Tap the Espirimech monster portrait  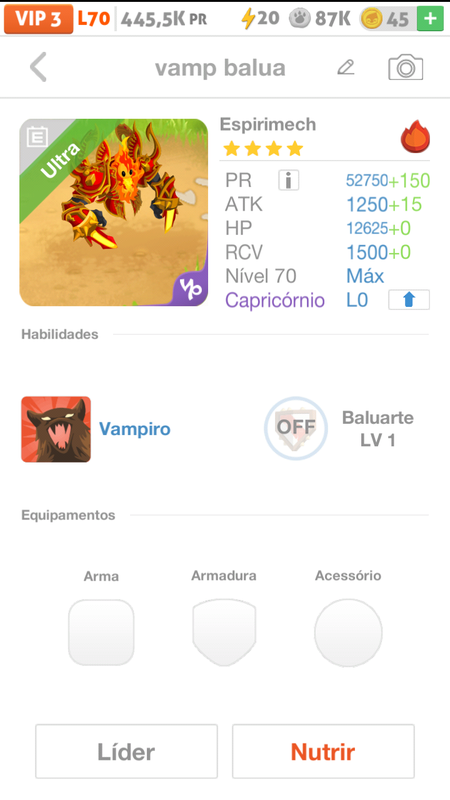114,212
